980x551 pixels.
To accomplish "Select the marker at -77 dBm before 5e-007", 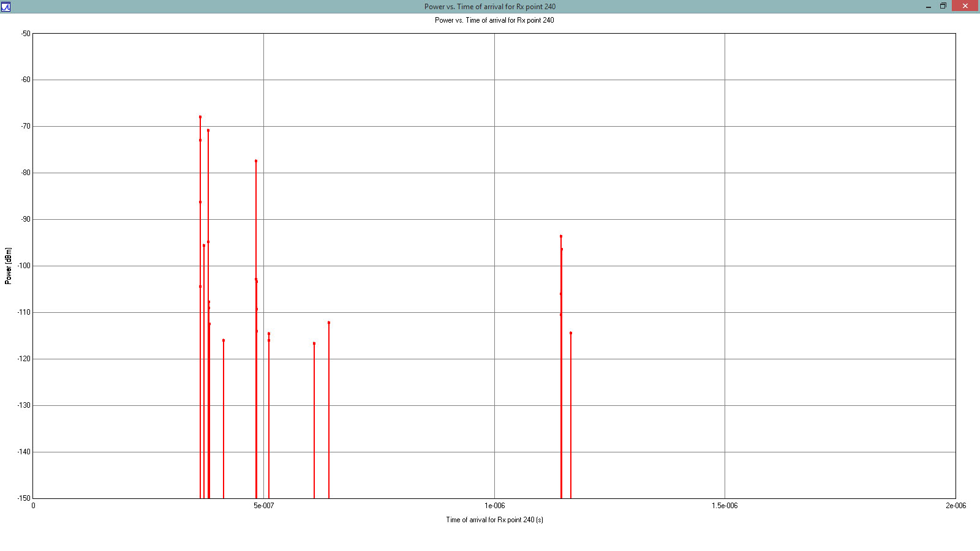I will pos(256,161).
